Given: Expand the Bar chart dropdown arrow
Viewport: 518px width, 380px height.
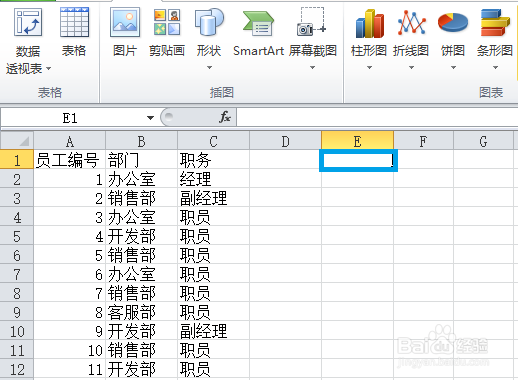Looking at the screenshot, I should [495, 68].
